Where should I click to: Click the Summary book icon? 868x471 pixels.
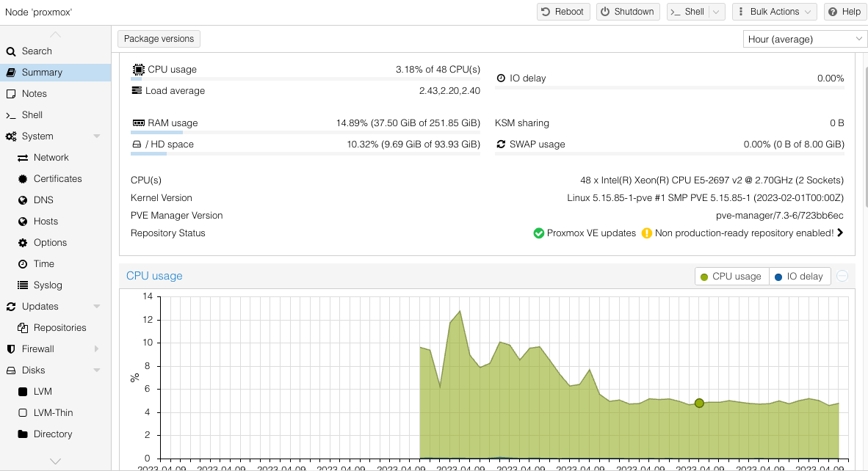(10, 73)
